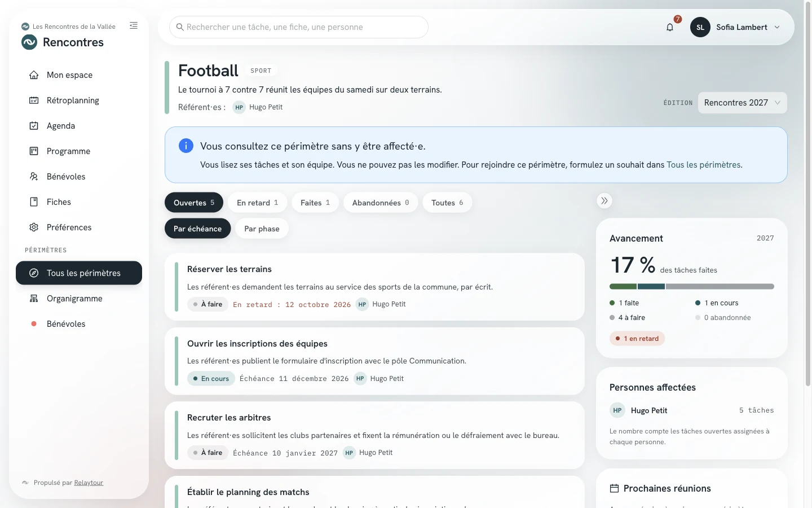Open the Établir le planning des matchs task

tap(374, 492)
